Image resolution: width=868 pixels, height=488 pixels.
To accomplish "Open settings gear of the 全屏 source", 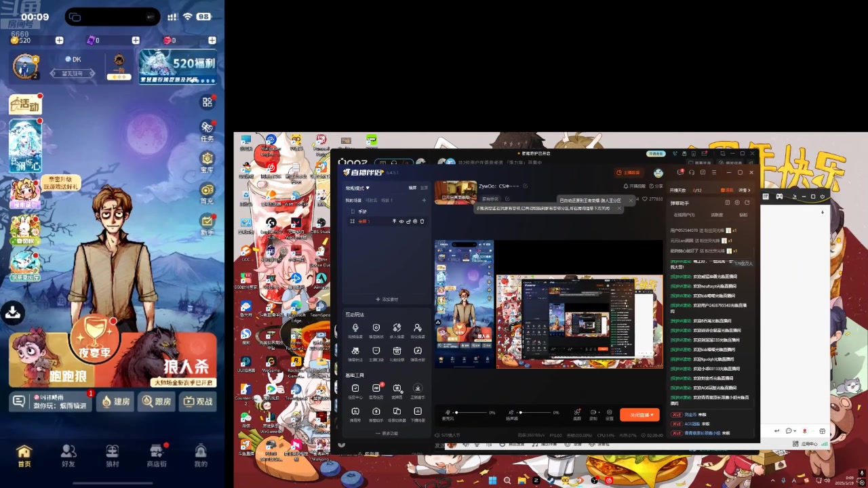I will point(415,222).
